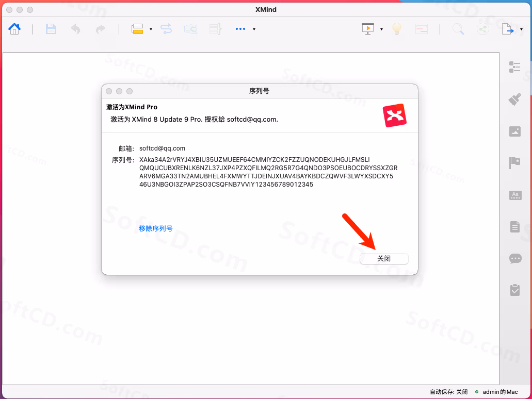Screen dimensions: 532x399
Task: Click the email softcd@qq.com after 邮箱
Action: tap(162, 148)
